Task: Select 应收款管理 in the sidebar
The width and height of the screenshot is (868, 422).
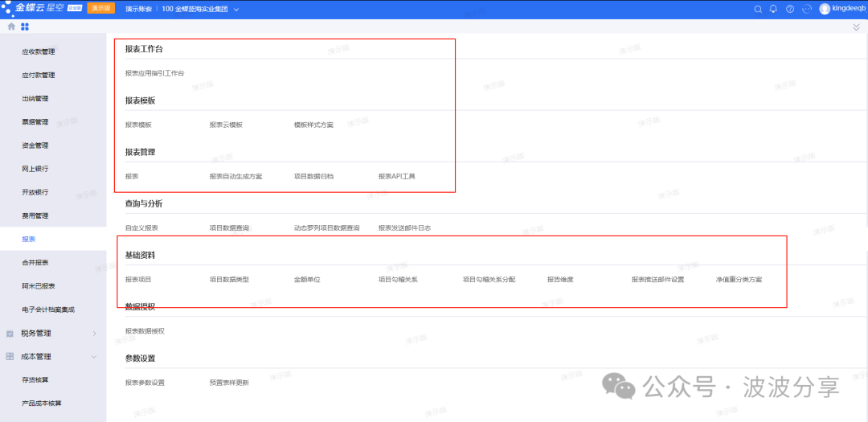Action: point(39,52)
